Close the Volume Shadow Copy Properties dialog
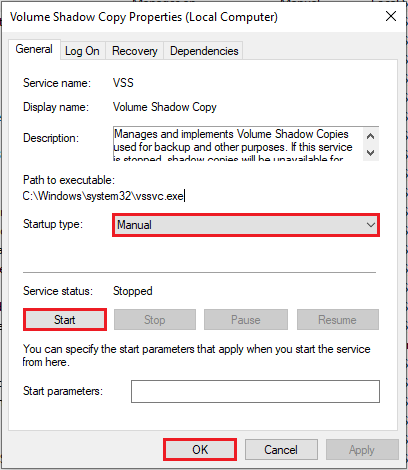This screenshot has height=470, width=408. coord(391,16)
